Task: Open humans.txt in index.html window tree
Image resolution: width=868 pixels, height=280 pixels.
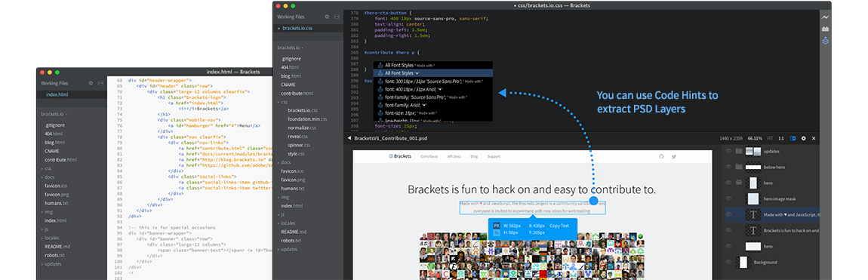Action: [x=57, y=203]
